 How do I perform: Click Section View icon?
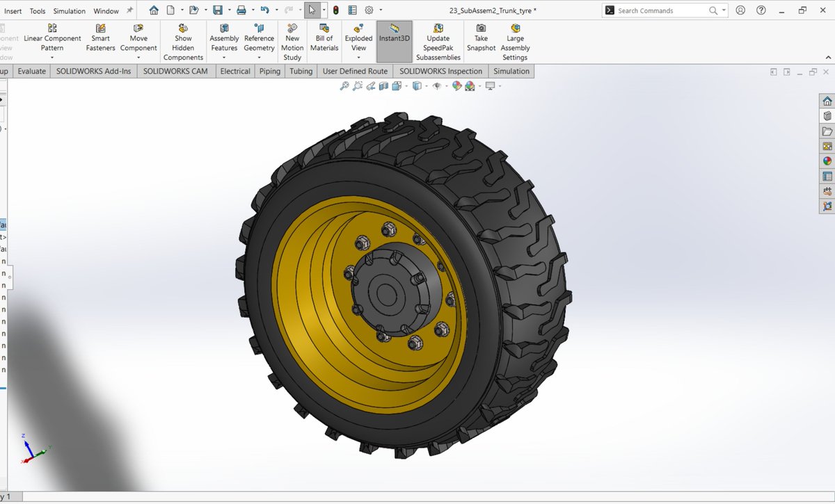click(x=384, y=86)
